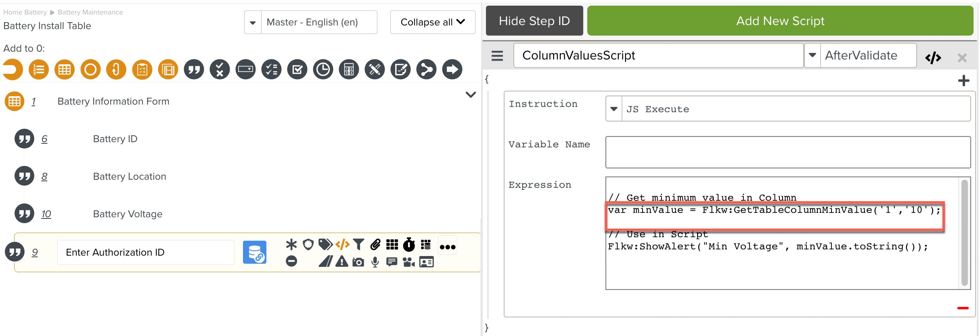
Task: Click the Add New Script button
Action: pyautogui.click(x=780, y=21)
